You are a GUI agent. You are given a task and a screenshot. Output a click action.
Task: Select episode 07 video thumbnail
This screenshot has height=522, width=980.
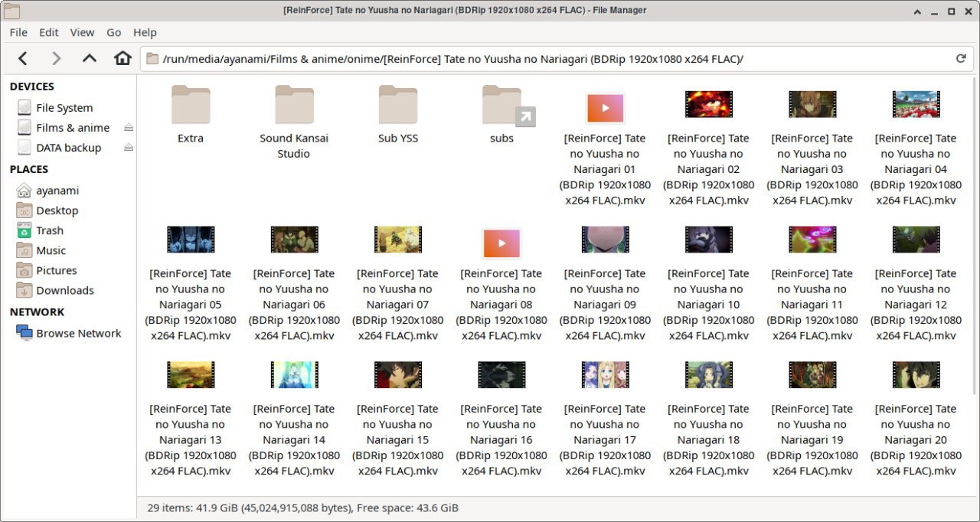pyautogui.click(x=398, y=240)
